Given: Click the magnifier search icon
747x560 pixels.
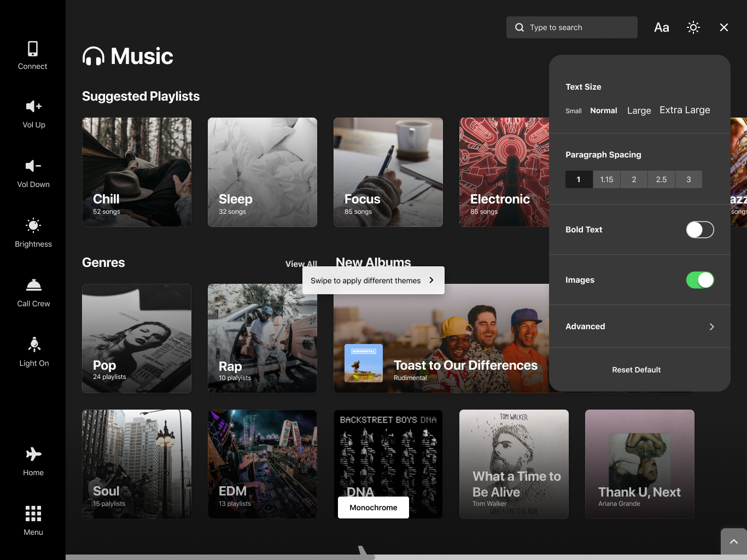Looking at the screenshot, I should [x=520, y=27].
